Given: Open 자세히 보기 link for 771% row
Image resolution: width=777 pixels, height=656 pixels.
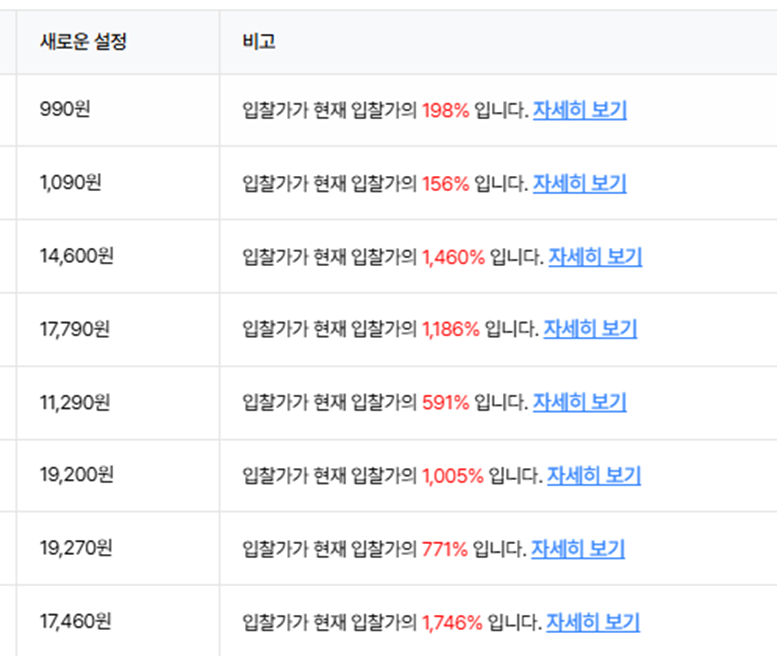Looking at the screenshot, I should coord(578,549).
